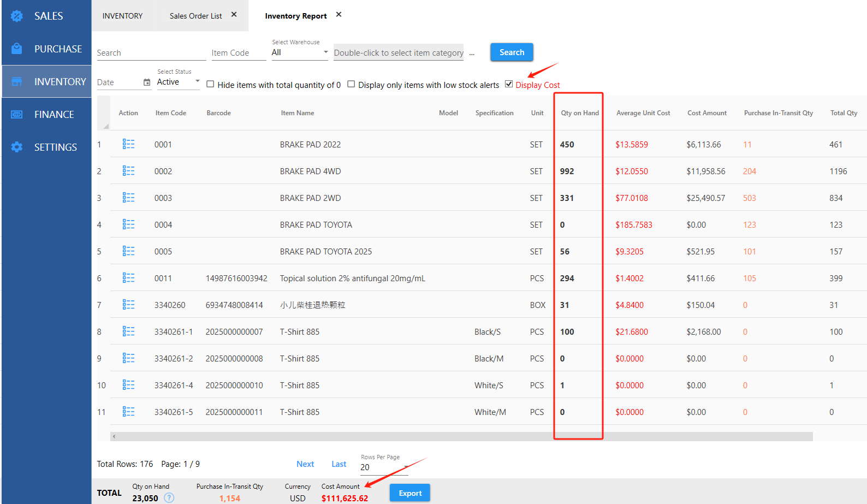Uncheck the Display Cost checkbox

(509, 84)
